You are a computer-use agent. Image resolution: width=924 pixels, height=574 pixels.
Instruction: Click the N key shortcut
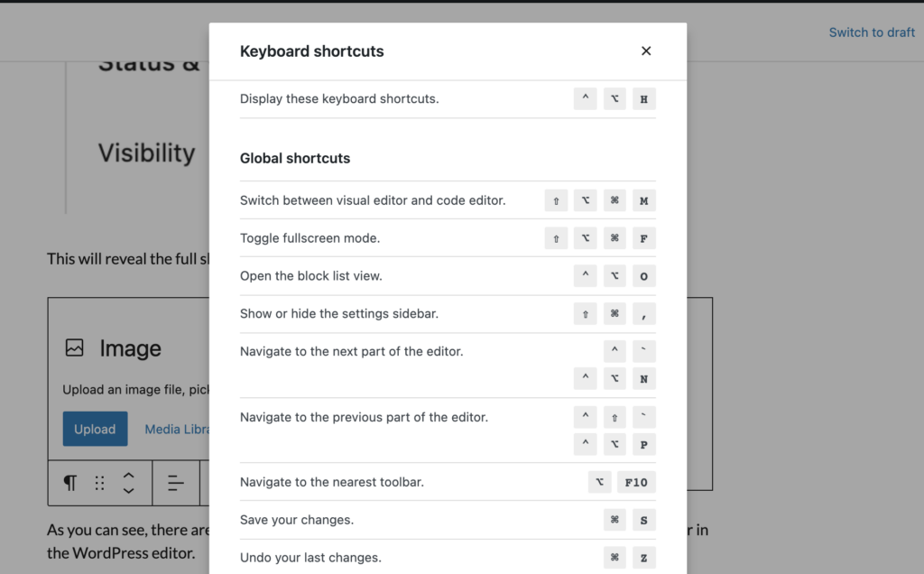point(643,378)
